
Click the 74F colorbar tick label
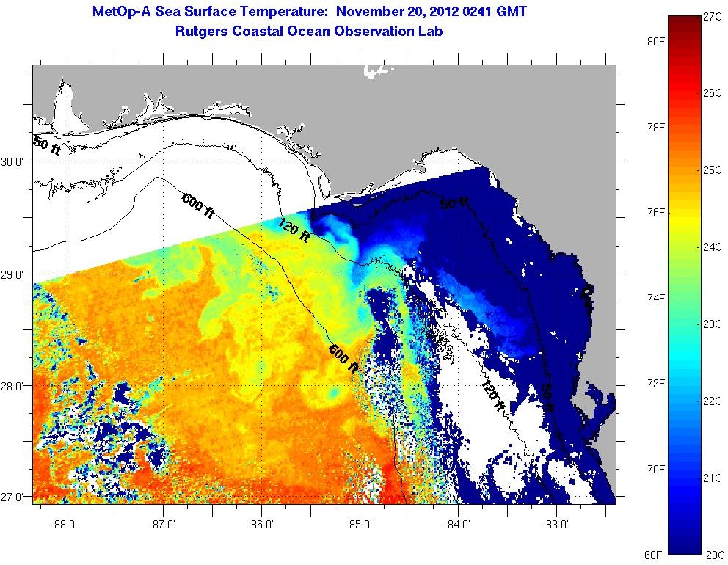(x=655, y=299)
